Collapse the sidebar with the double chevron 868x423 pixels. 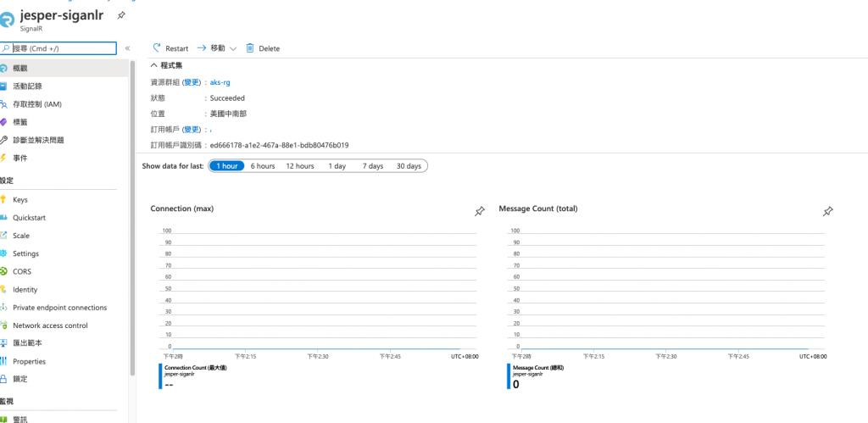click(127, 48)
